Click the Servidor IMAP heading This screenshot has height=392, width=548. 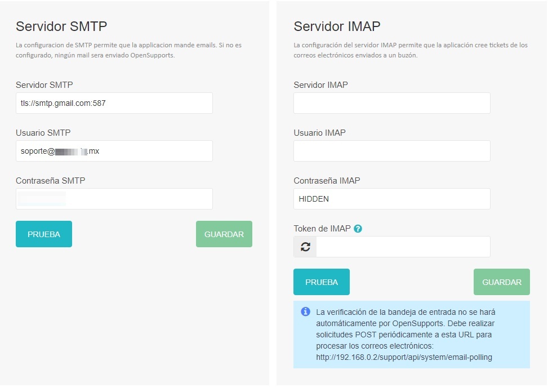(337, 26)
